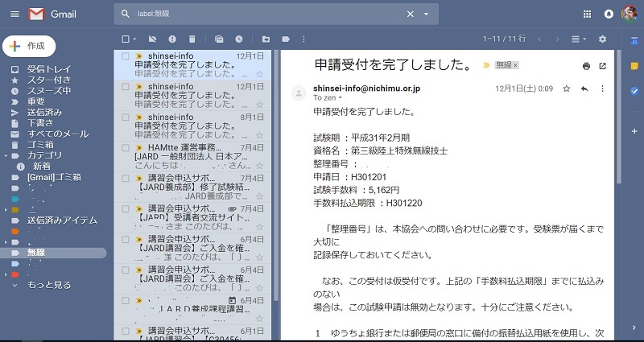Click the 作成 compose button
The height and width of the screenshot is (342, 644).
pos(29,47)
